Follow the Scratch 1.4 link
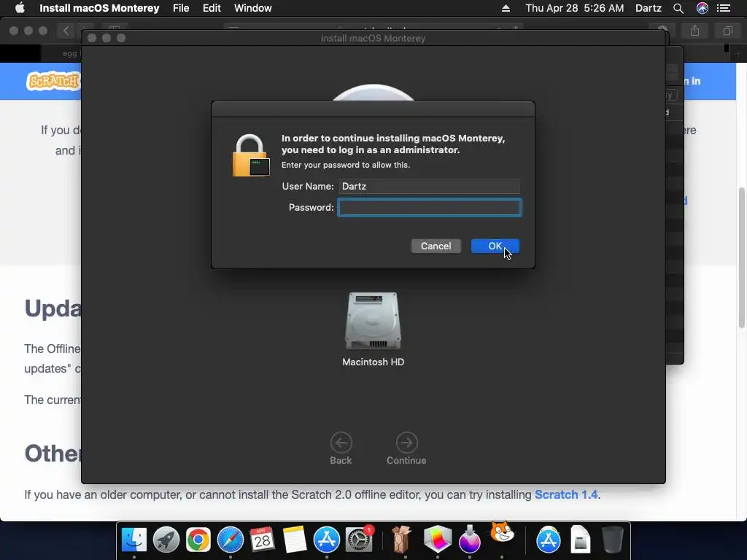 point(566,495)
